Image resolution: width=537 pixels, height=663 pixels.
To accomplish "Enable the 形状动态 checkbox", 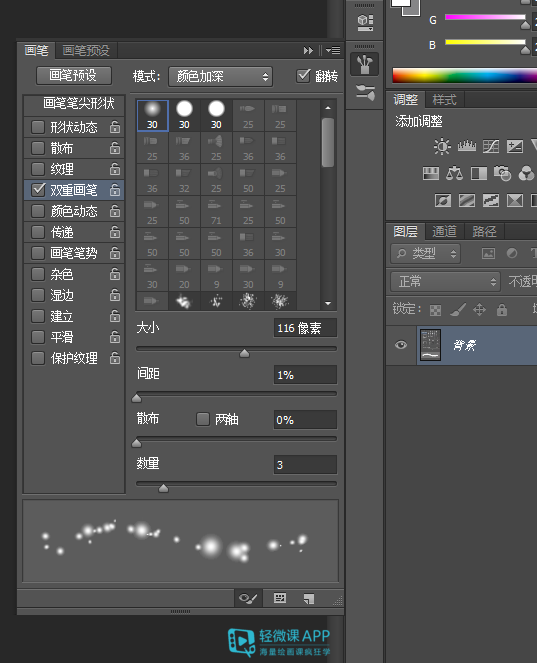I will click(38, 127).
